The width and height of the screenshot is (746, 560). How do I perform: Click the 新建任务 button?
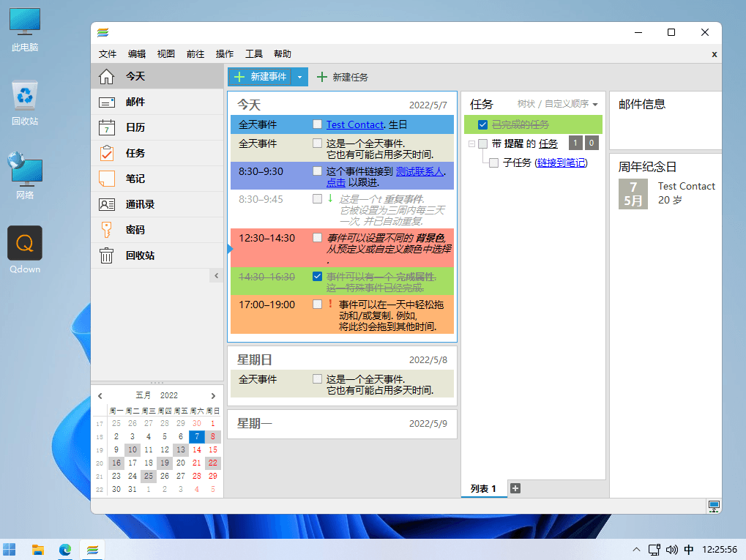(343, 77)
